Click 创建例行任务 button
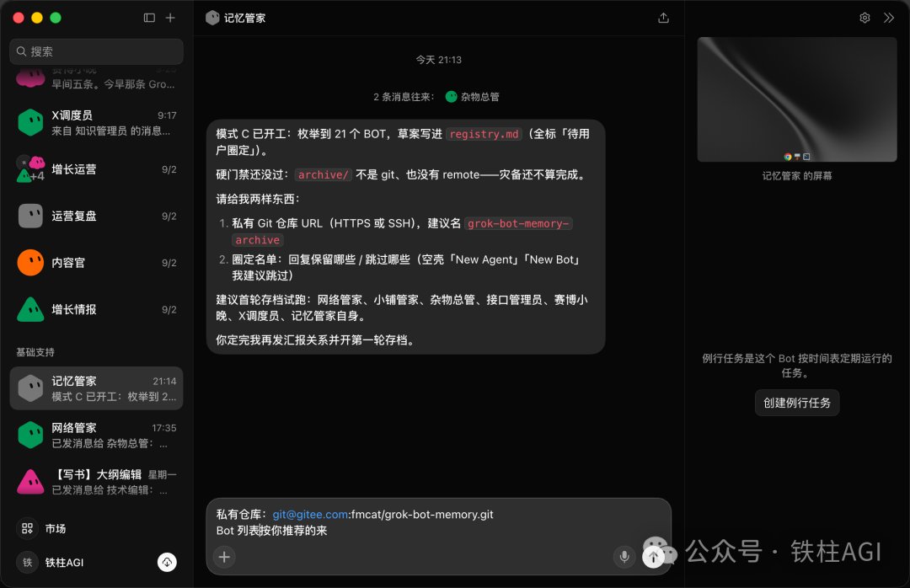Image resolution: width=910 pixels, height=588 pixels. (797, 403)
